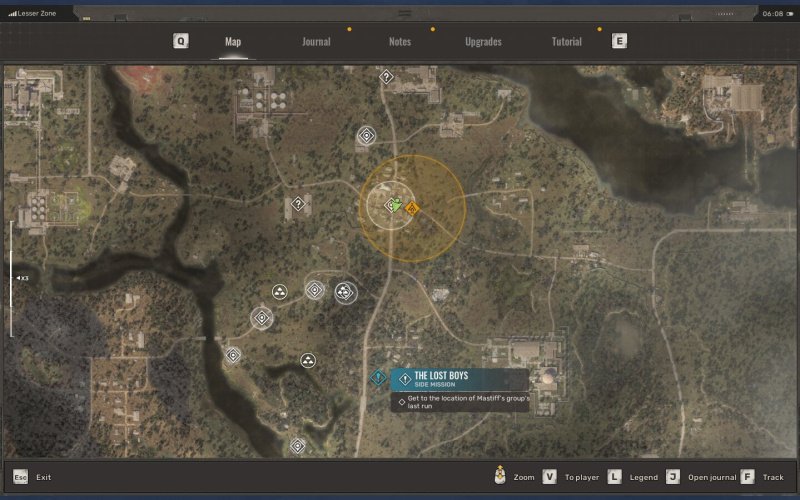Click the mouse Zoom icon
This screenshot has width=800, height=500.
pyautogui.click(x=500, y=475)
